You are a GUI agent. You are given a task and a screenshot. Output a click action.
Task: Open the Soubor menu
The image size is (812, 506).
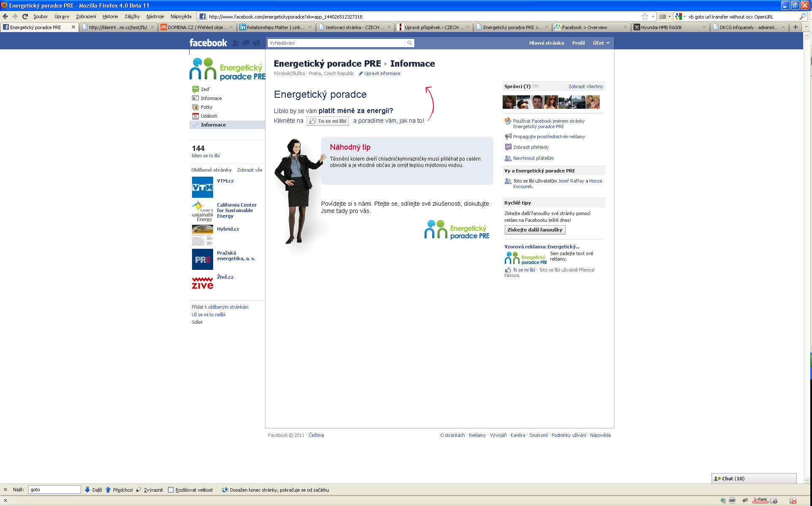pyautogui.click(x=41, y=16)
